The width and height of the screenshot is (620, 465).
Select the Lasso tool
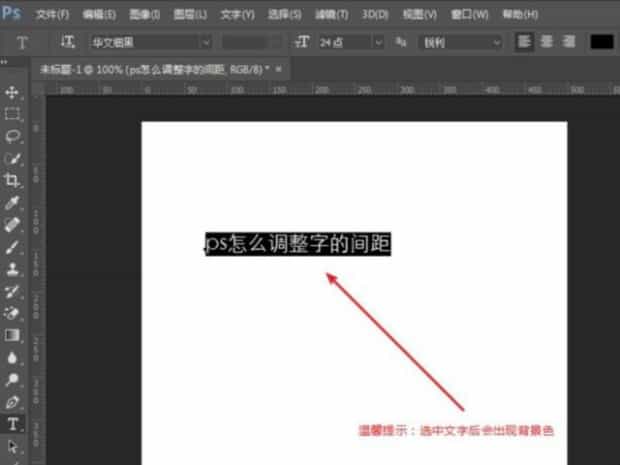(13, 136)
